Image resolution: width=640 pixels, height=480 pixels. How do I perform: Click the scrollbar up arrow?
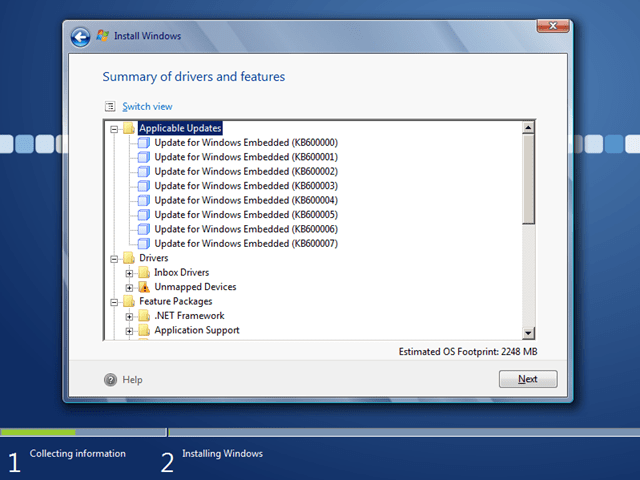(x=528, y=128)
